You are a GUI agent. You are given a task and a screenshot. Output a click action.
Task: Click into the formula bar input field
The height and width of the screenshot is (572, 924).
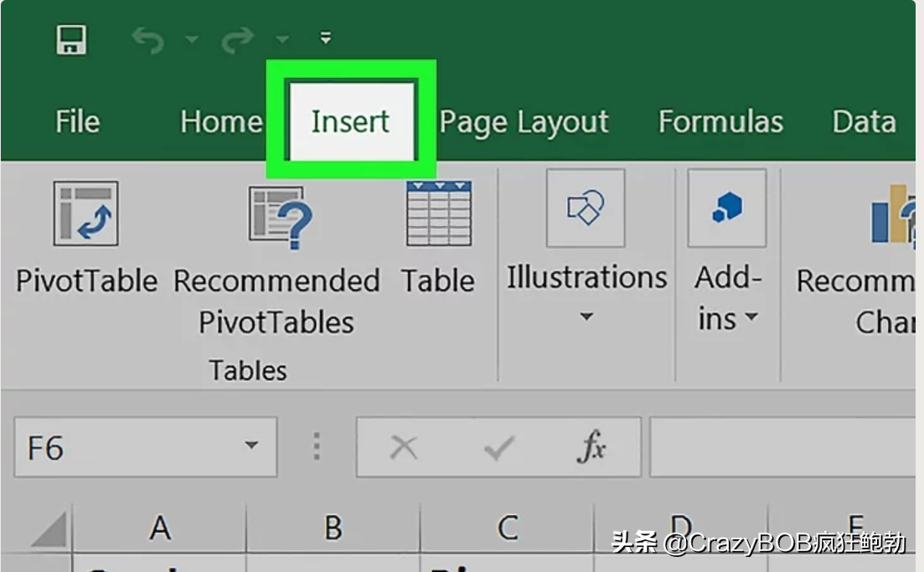[x=782, y=447]
